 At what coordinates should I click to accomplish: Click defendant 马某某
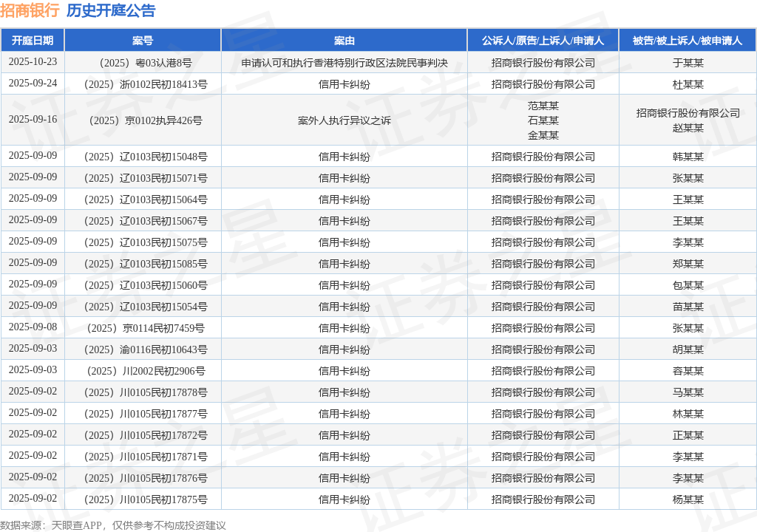[x=688, y=392]
